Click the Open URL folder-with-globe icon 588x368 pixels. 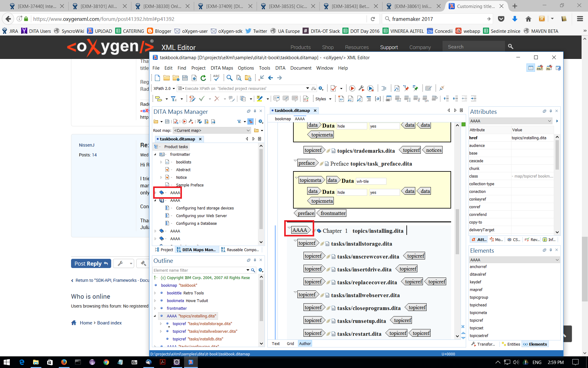coord(176,78)
